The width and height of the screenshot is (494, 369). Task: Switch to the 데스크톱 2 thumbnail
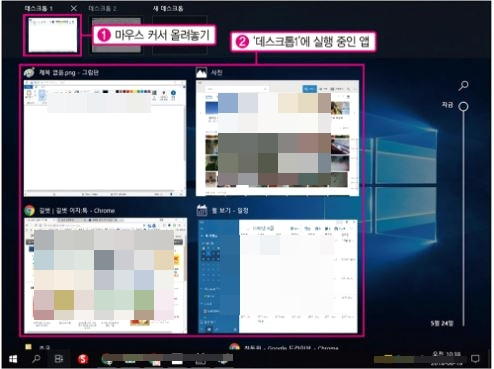tap(116, 35)
